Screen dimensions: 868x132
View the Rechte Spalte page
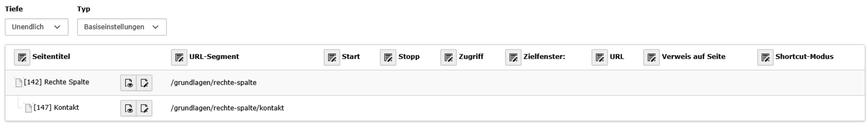coord(129,83)
